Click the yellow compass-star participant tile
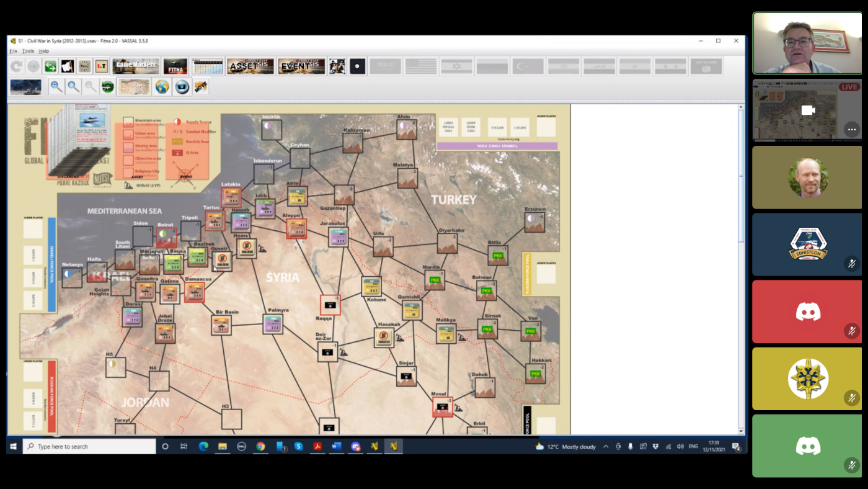 (807, 379)
